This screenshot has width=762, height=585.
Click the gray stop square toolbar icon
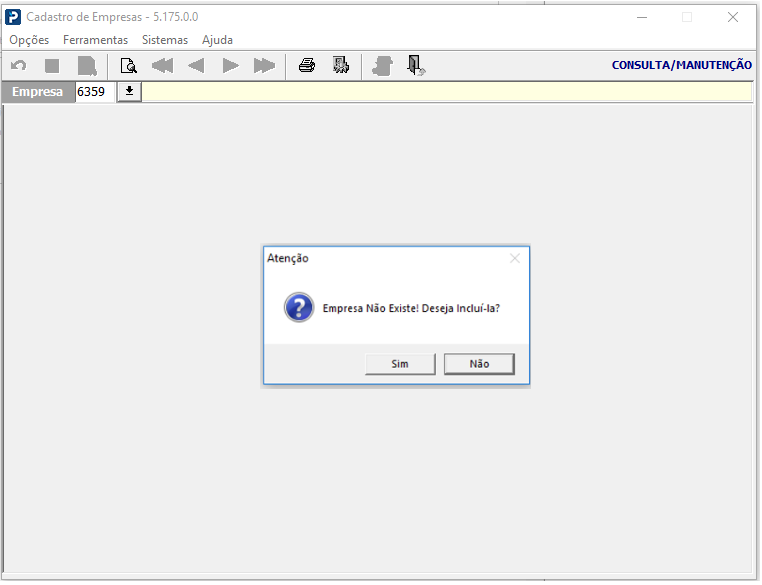52,66
